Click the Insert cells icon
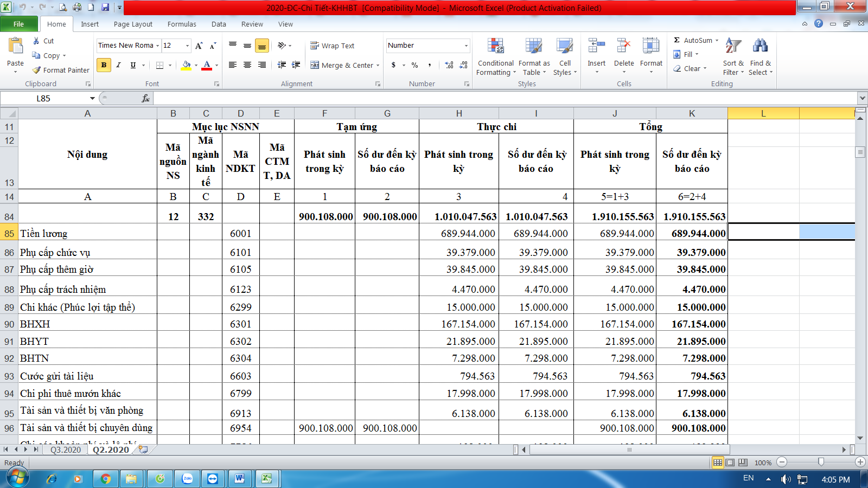This screenshot has height=488, width=868. pos(596,46)
